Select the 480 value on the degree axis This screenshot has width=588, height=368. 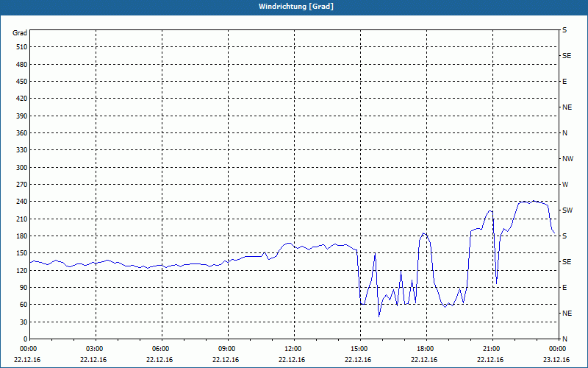(21, 65)
